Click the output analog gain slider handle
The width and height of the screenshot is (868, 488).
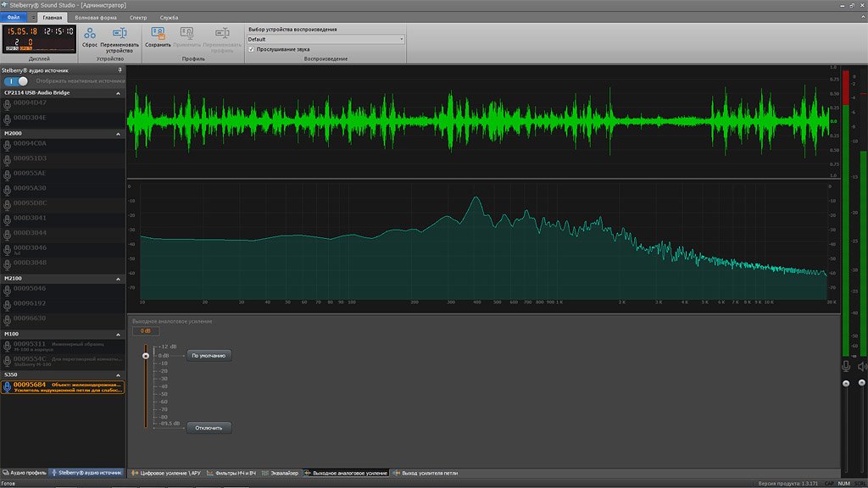point(146,356)
